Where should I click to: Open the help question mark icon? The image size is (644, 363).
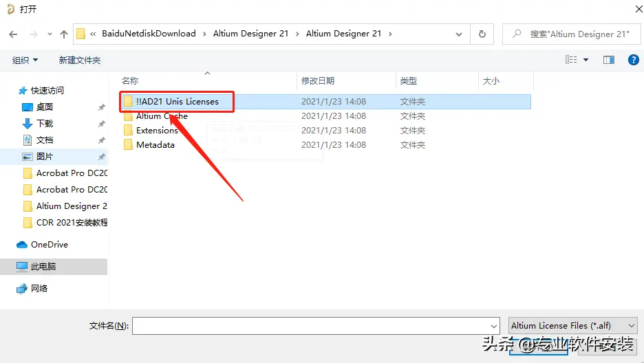click(633, 60)
